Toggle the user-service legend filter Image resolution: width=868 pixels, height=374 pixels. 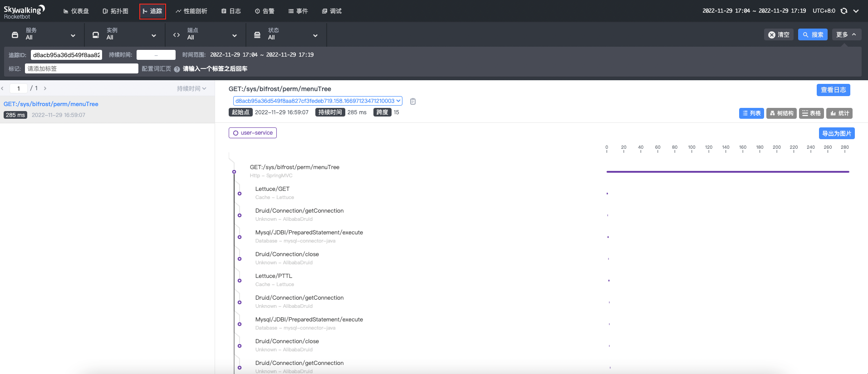pyautogui.click(x=253, y=133)
